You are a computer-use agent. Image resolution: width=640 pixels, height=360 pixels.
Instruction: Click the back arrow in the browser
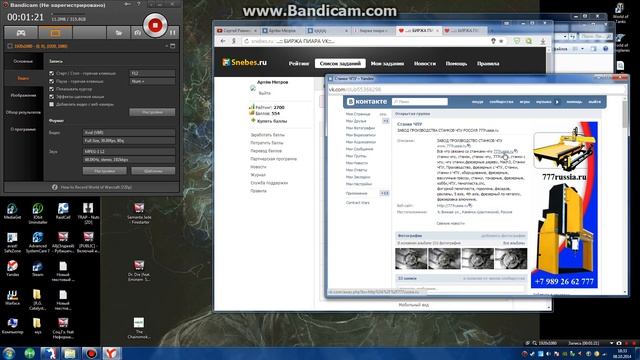[x=223, y=41]
